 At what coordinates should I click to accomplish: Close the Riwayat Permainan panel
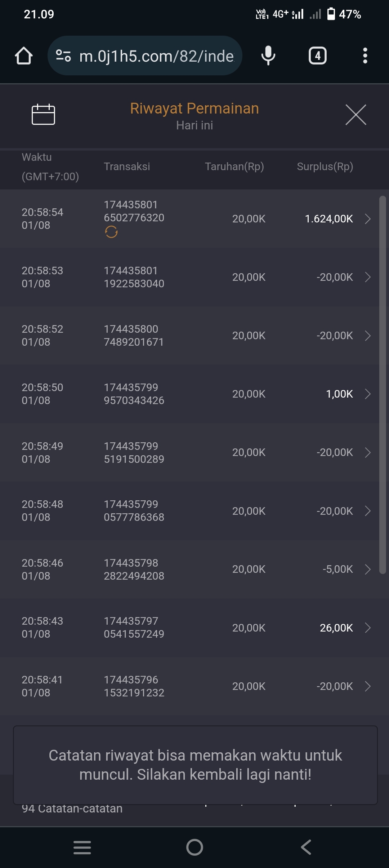click(x=356, y=115)
